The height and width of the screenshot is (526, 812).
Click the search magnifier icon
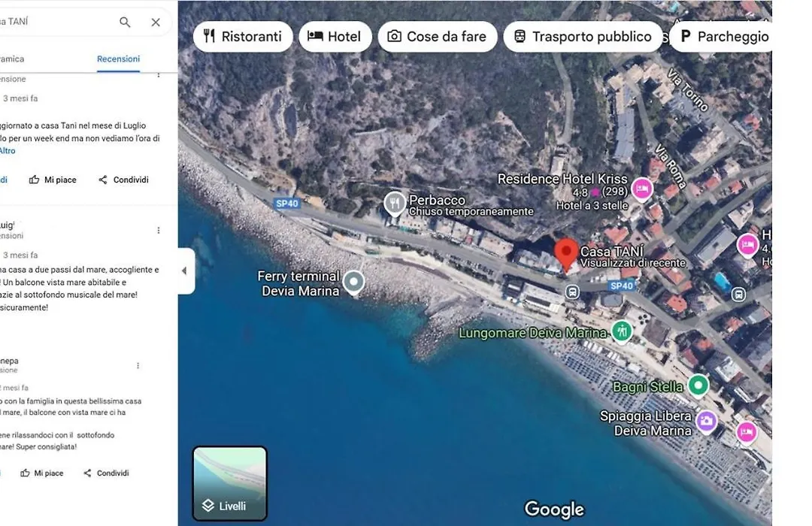(125, 23)
